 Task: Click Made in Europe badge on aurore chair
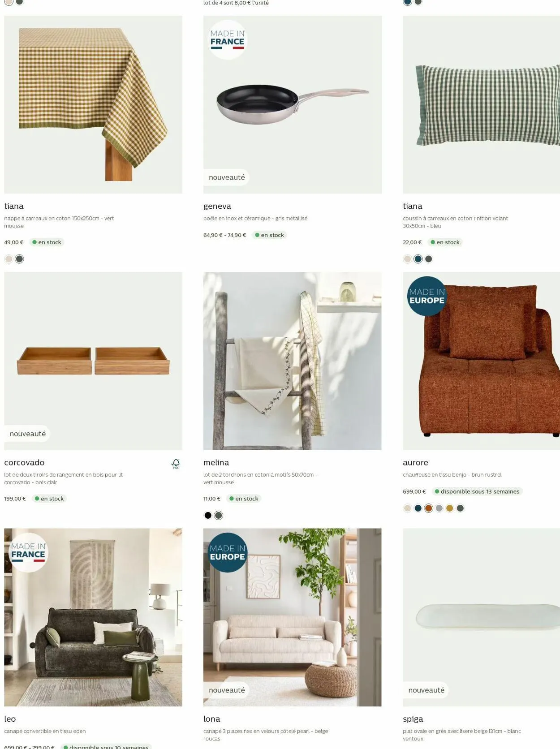coord(427,296)
